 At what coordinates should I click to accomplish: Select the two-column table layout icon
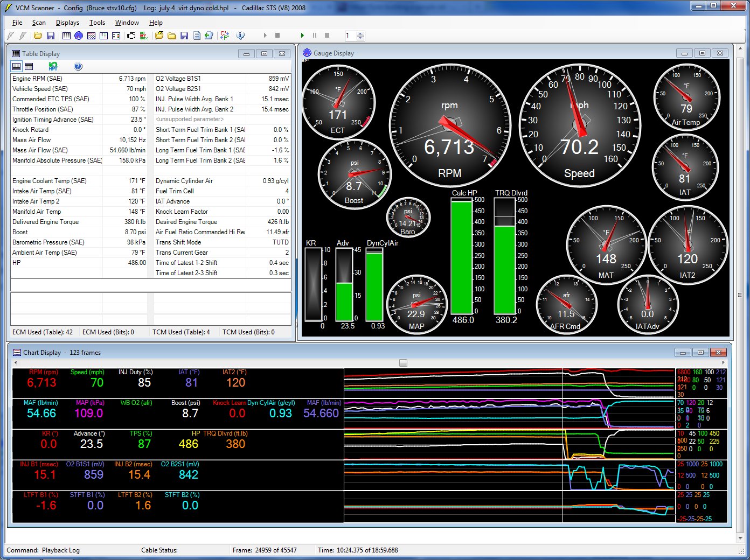[29, 66]
